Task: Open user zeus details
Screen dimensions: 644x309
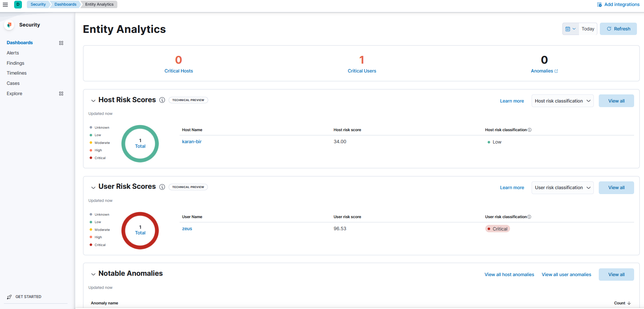Action: click(x=187, y=229)
